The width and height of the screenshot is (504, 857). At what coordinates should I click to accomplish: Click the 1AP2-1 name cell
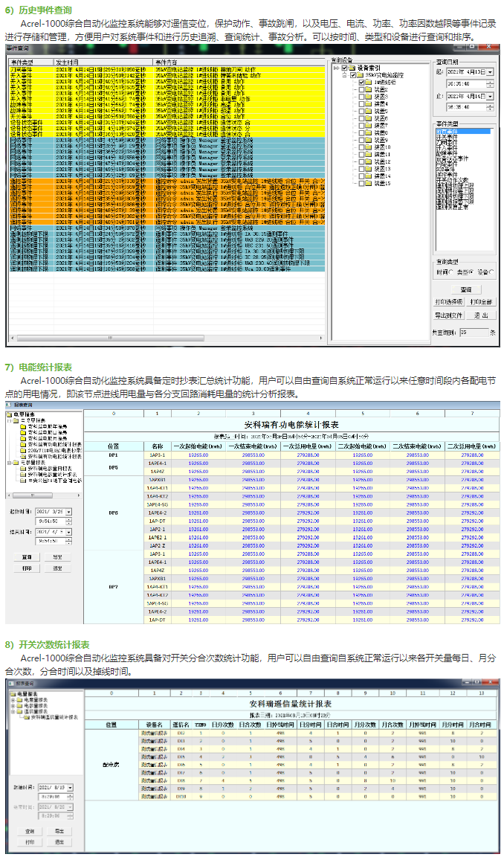coord(158,529)
